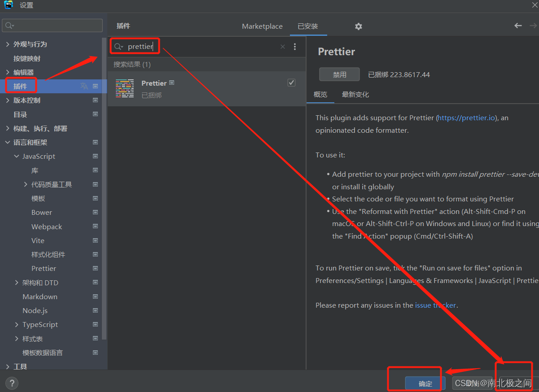The image size is (539, 392).
Task: Switch to the Marketplace tab
Action: pyautogui.click(x=262, y=26)
